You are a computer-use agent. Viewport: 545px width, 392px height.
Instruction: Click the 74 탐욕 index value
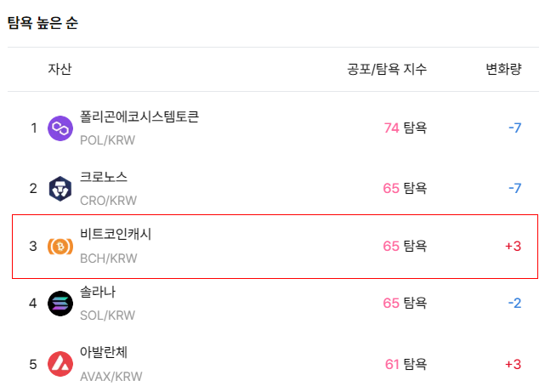pos(406,128)
